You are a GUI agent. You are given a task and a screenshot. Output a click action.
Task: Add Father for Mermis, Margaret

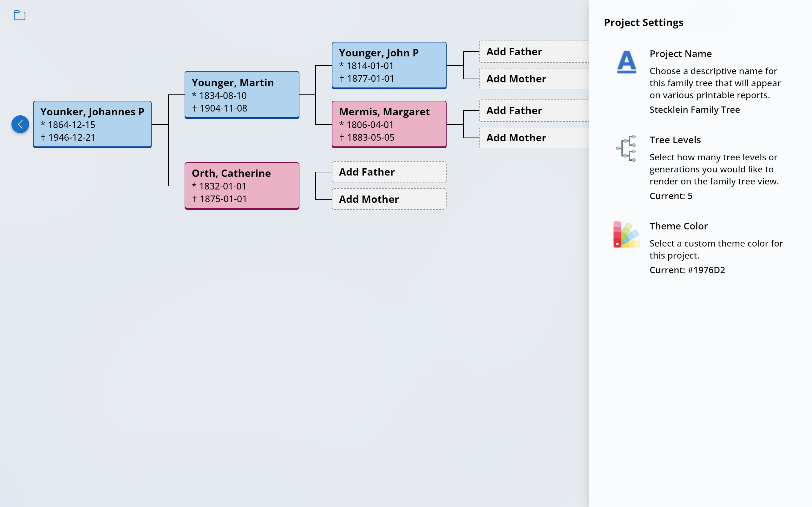click(534, 111)
